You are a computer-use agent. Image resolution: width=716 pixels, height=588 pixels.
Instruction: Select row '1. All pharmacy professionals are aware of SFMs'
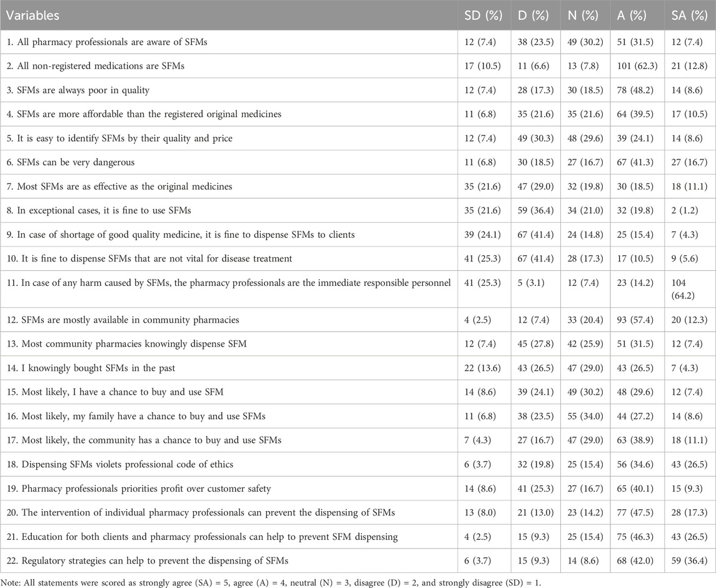tap(358, 42)
